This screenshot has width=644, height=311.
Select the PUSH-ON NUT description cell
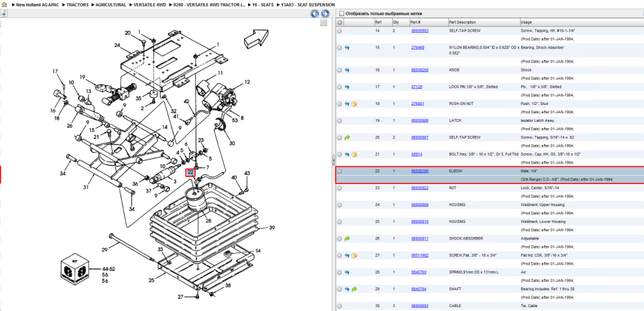click(484, 104)
